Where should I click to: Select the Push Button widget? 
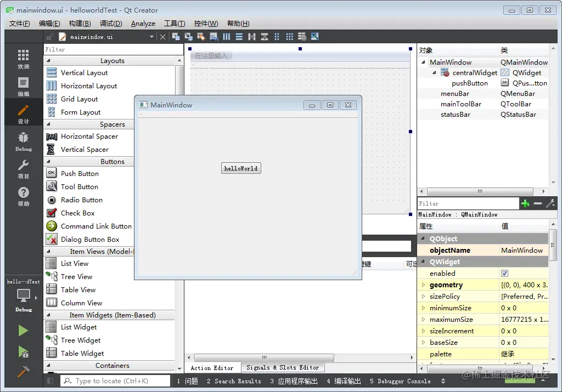click(80, 174)
